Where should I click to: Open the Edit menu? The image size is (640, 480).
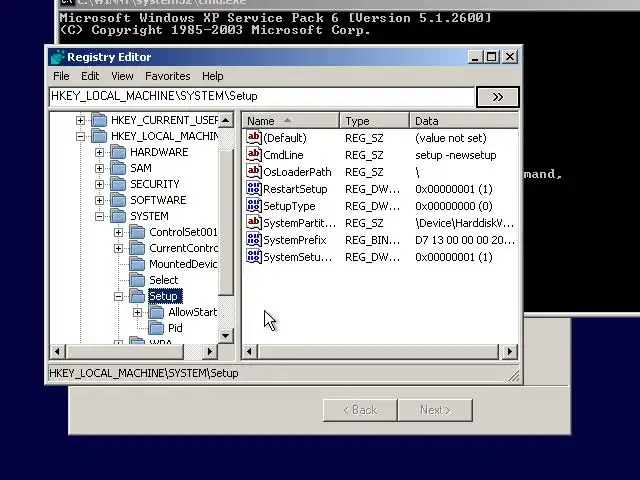pyautogui.click(x=90, y=76)
